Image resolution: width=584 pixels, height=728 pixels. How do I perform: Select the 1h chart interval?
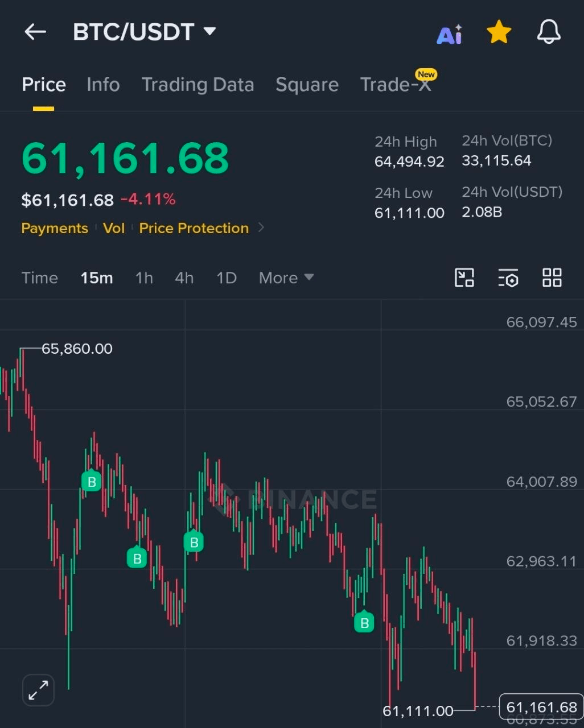tap(144, 278)
